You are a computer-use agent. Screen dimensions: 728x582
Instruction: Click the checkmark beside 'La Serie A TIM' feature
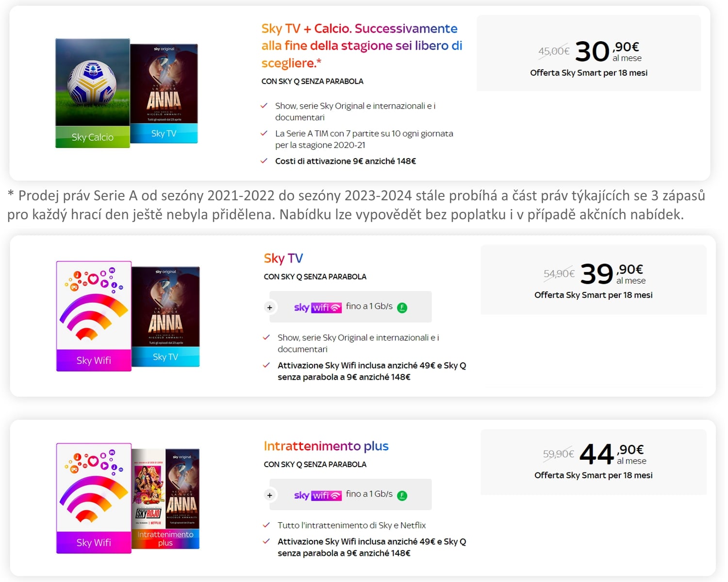(264, 133)
